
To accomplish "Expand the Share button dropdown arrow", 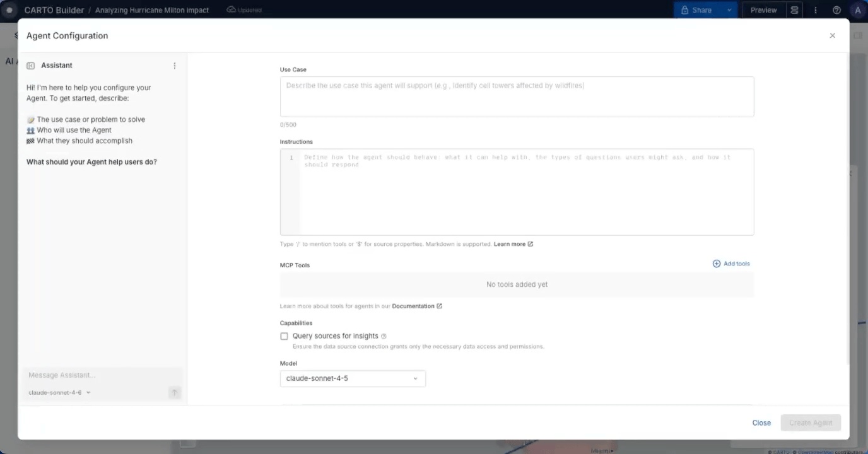I will 730,9.
